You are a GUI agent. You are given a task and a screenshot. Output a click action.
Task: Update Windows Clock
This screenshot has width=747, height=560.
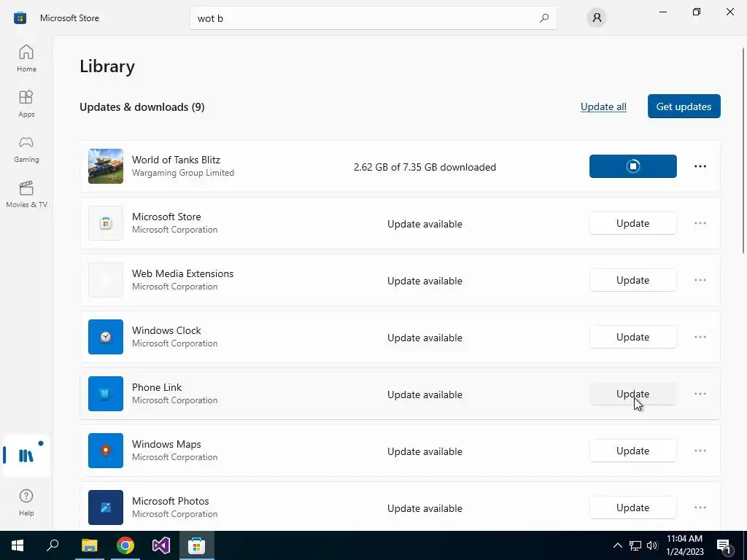pyautogui.click(x=632, y=337)
